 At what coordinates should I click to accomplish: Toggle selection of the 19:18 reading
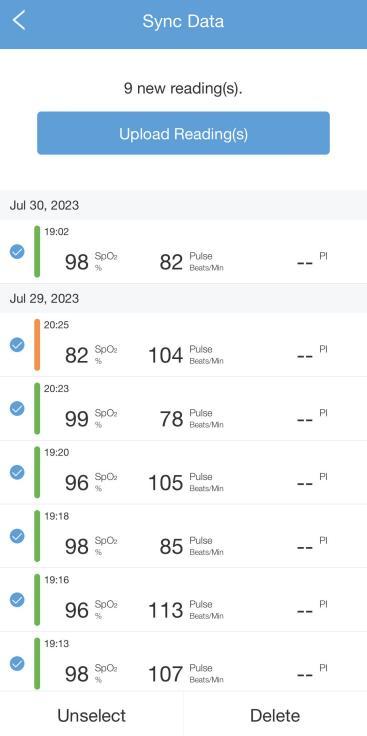tap(17, 536)
